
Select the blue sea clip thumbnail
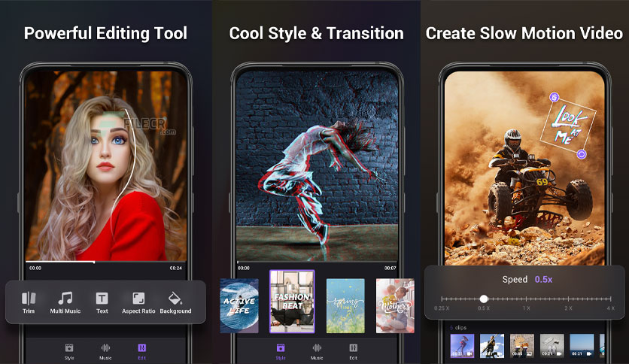[582, 345]
